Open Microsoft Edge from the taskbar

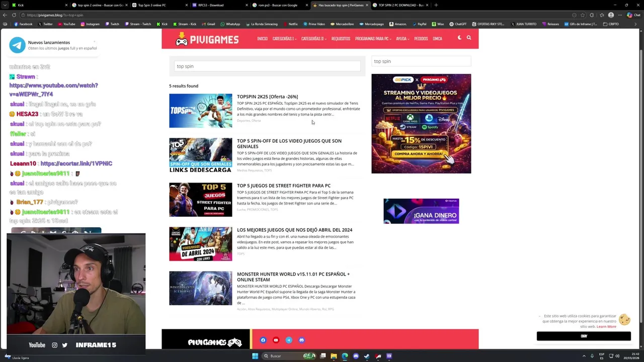click(345, 356)
